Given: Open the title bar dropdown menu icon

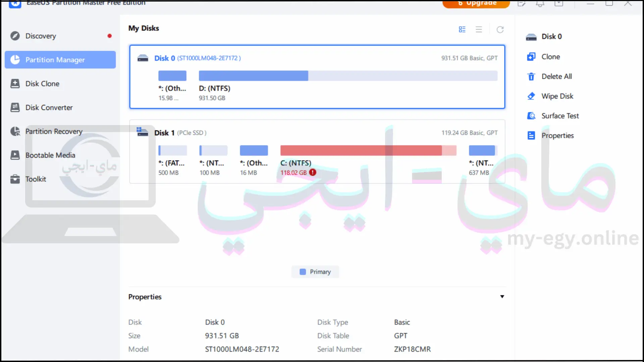Looking at the screenshot, I should click(559, 4).
